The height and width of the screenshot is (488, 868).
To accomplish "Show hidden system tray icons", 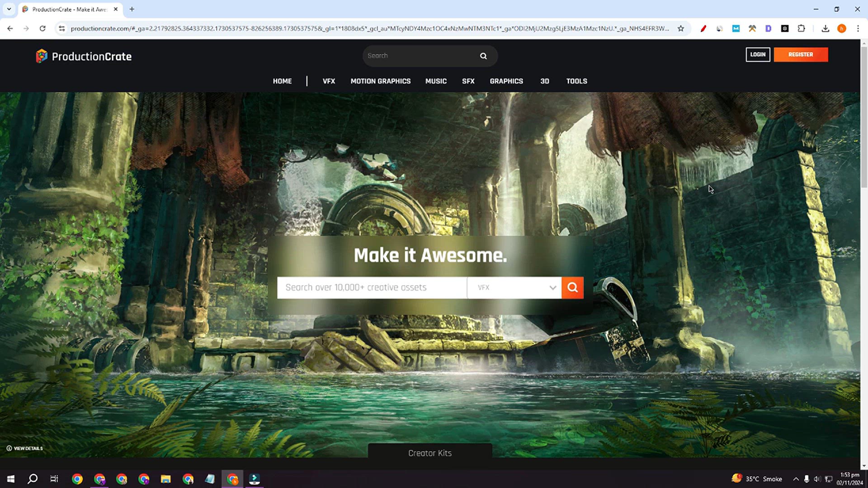I will coord(796,479).
